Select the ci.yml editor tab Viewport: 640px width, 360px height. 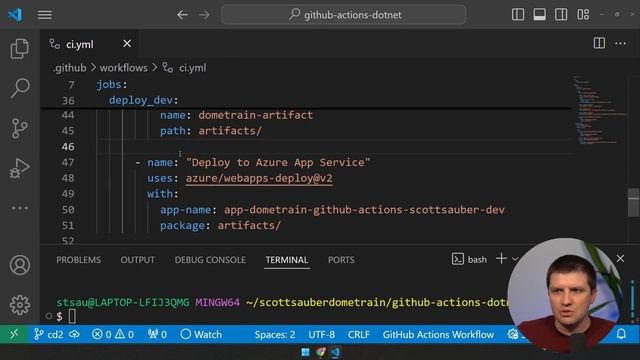point(89,44)
